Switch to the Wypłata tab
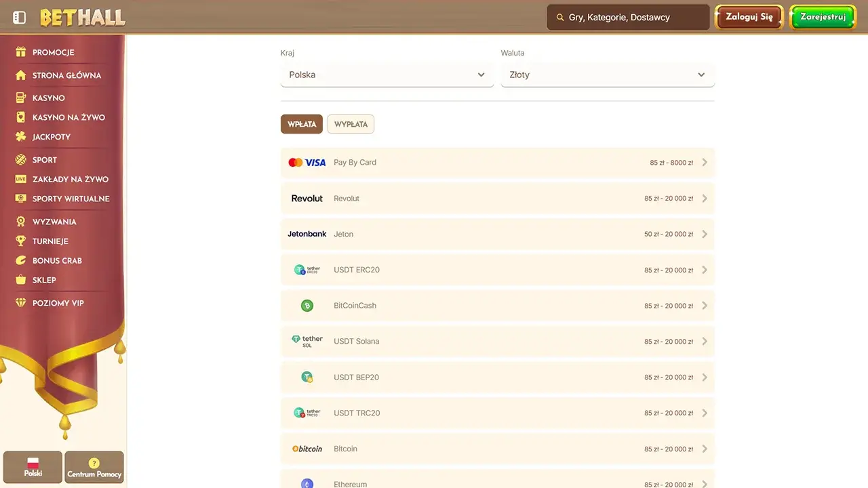Screen dimensions: 868x488 pyautogui.click(x=351, y=124)
